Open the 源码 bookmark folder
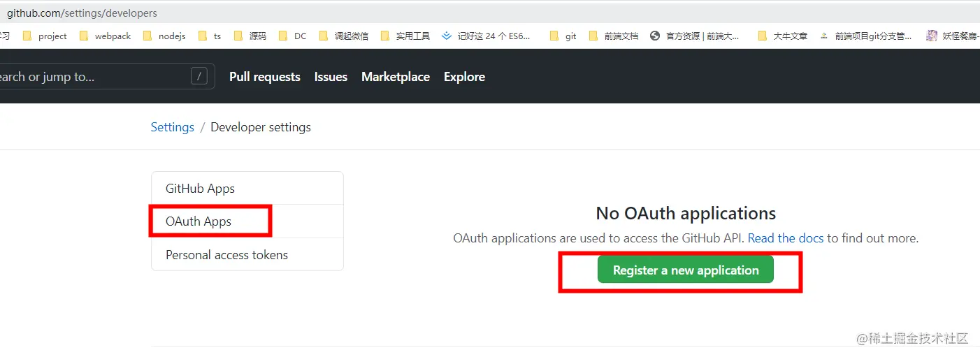 tap(250, 36)
